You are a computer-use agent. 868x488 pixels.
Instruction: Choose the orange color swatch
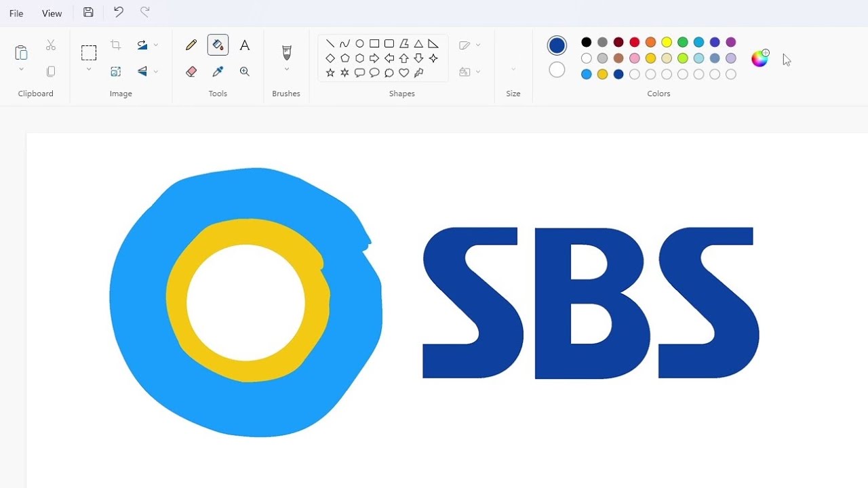651,42
